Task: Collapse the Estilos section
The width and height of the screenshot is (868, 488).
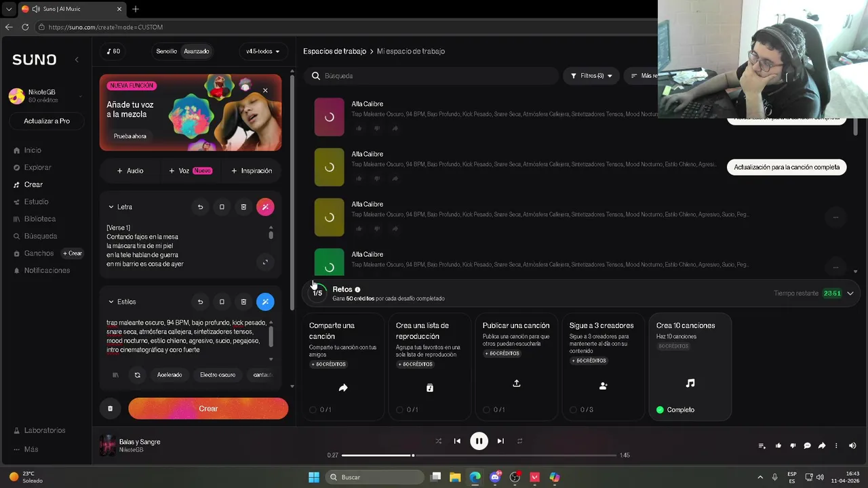Action: point(111,302)
